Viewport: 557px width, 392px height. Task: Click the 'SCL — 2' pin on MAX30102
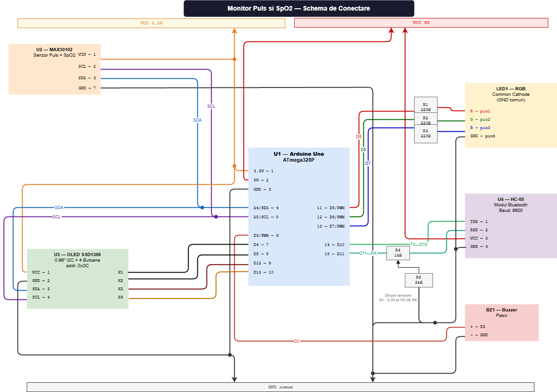(x=87, y=66)
